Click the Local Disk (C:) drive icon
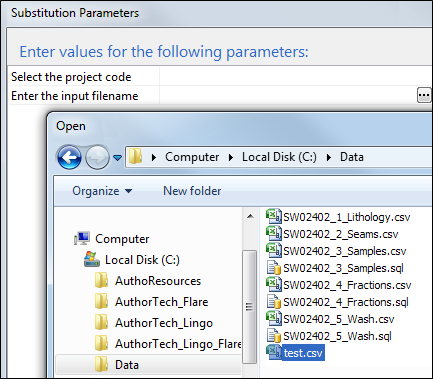This screenshot has height=379, width=433. 92,259
